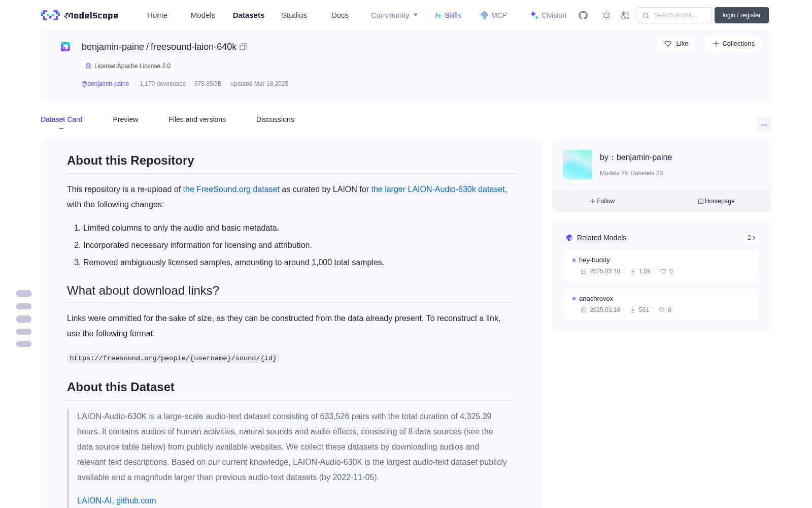Open the anachrovox related model
The height and width of the screenshot is (508, 812).
[662, 304]
